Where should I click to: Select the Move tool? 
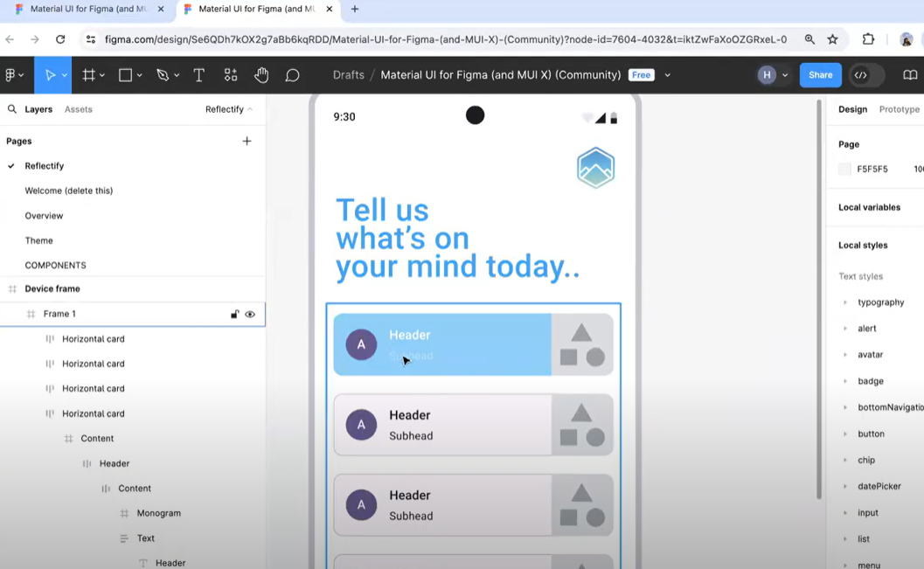pyautogui.click(x=50, y=75)
